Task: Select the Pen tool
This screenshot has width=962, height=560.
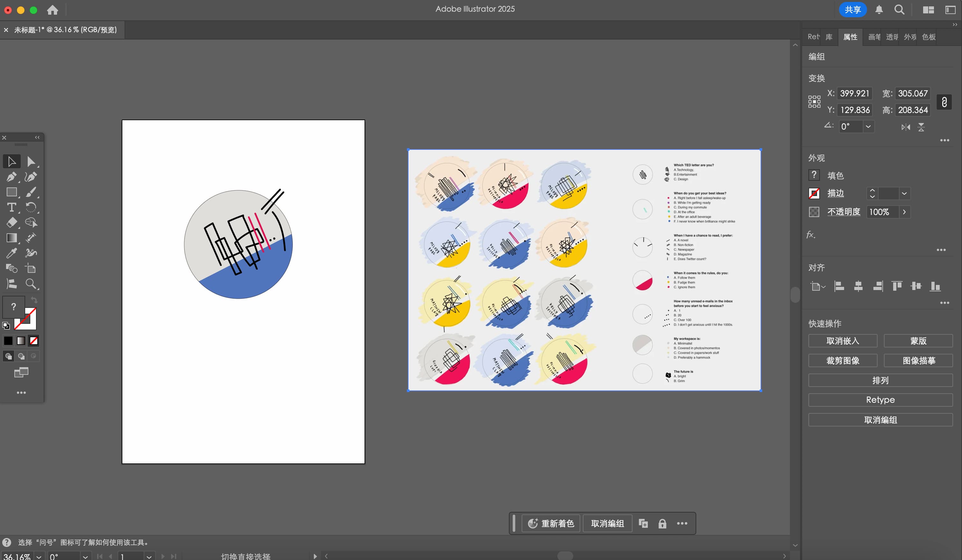Action: [11, 177]
